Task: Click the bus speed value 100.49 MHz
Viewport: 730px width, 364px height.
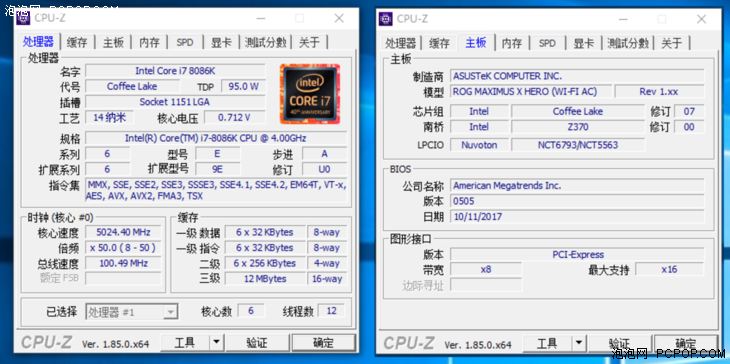Action: pos(123,263)
